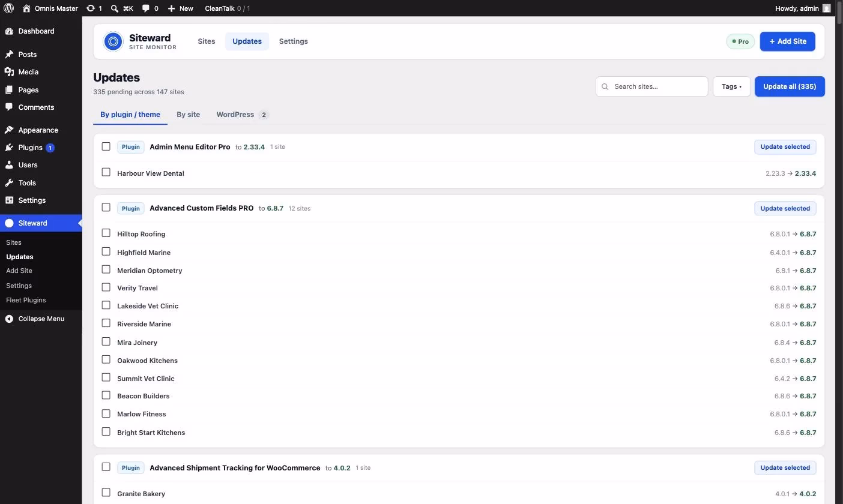This screenshot has width=843, height=504.
Task: Tick the Lakeside Vet Clinic checkbox
Action: pos(106,305)
